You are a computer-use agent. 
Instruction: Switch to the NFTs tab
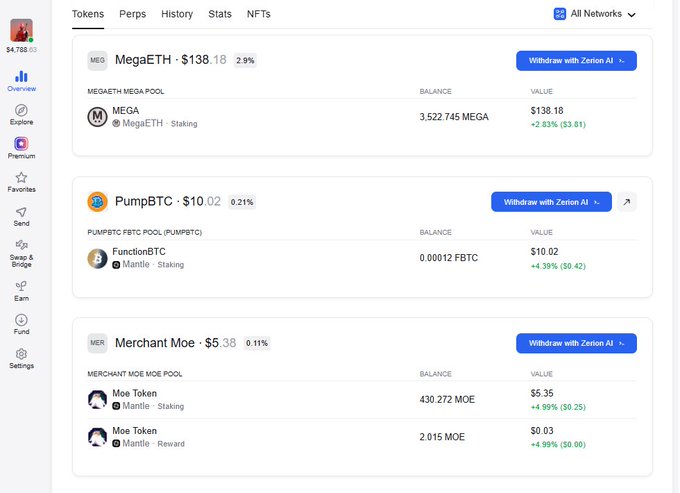coord(258,14)
